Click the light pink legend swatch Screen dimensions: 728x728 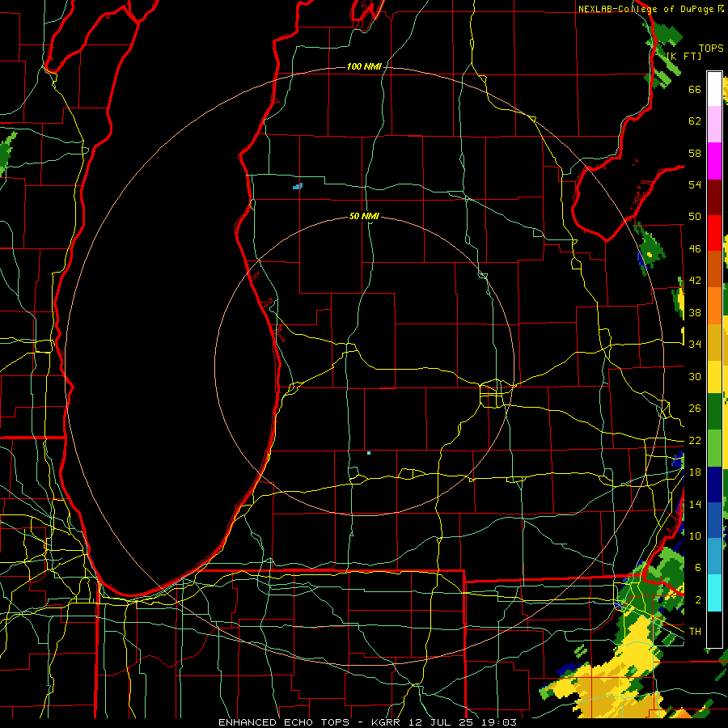pyautogui.click(x=714, y=125)
